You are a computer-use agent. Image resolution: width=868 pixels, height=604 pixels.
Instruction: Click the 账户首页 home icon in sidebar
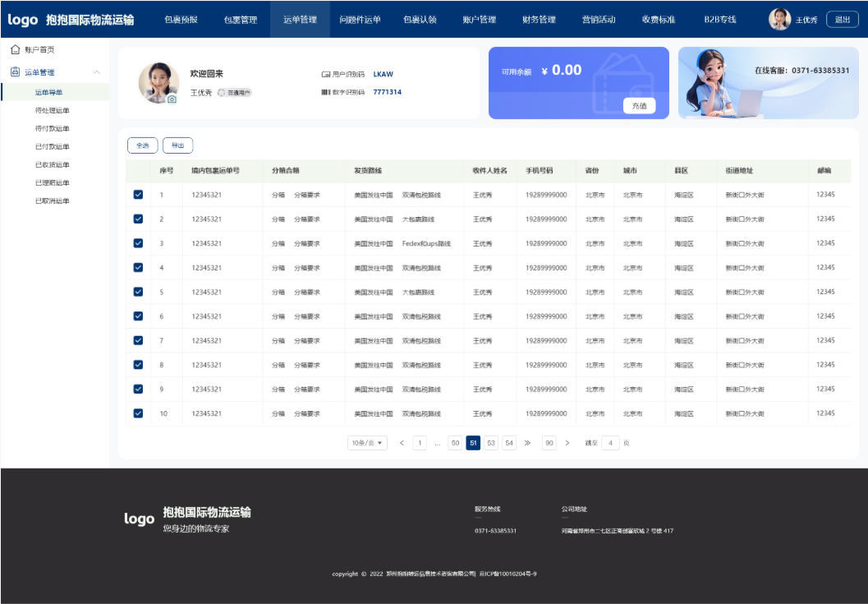pos(15,49)
